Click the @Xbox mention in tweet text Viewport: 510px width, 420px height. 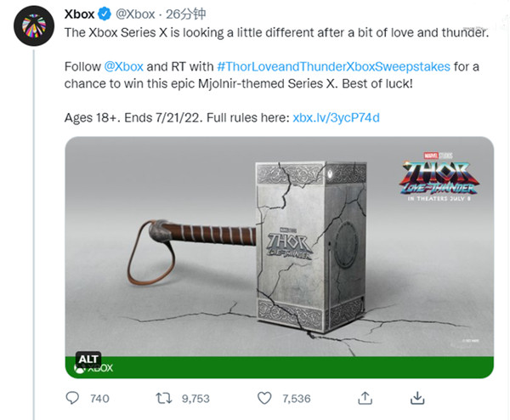pyautogui.click(x=124, y=65)
